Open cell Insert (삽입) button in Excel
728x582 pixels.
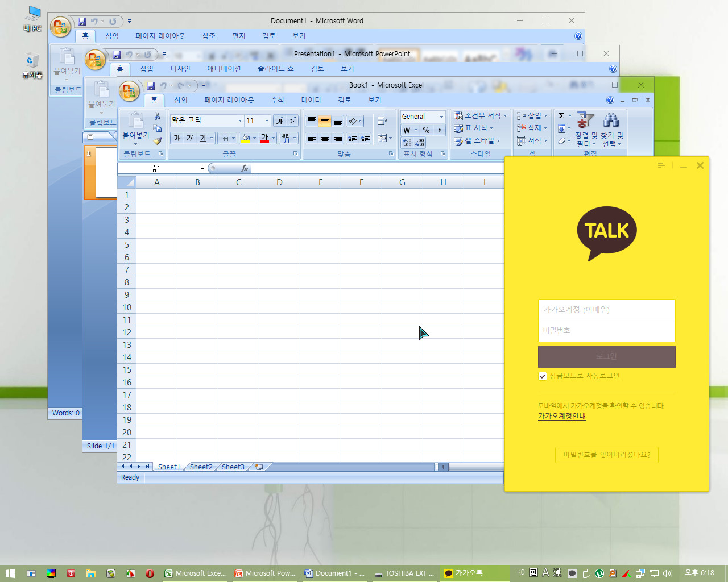click(532, 115)
